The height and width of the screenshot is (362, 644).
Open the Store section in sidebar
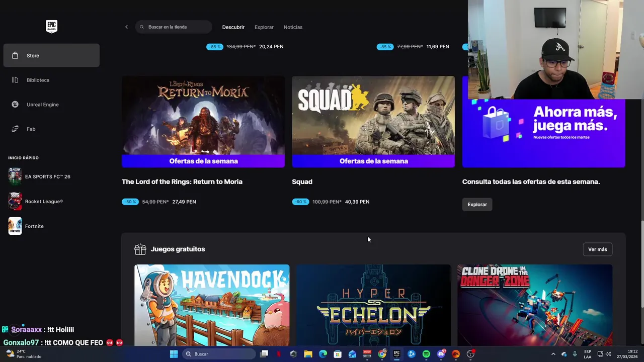click(x=51, y=55)
